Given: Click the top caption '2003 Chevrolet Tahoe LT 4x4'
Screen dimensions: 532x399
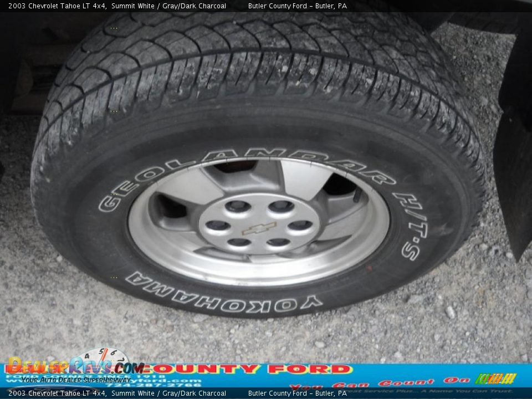Looking at the screenshot, I should coord(57,6).
